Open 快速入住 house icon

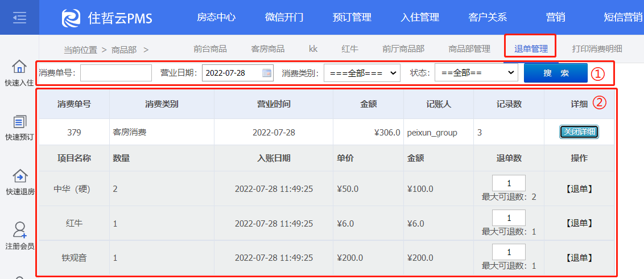click(x=19, y=66)
